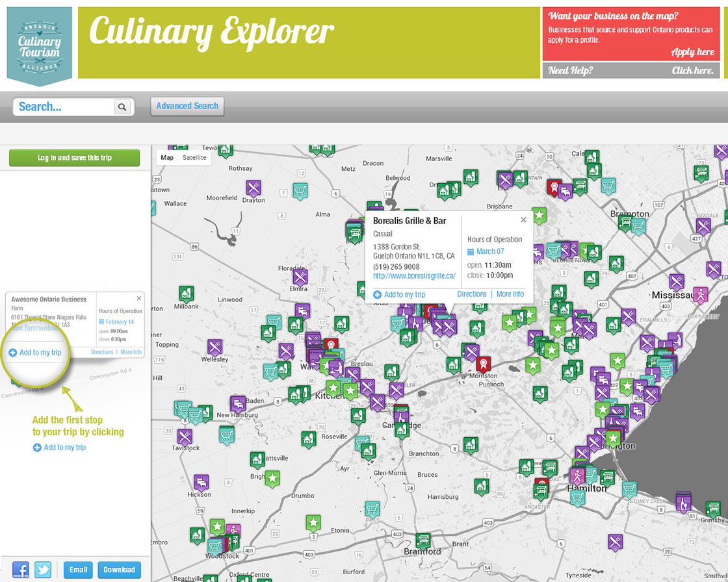Click the green star marker near Bright
This screenshot has width=728, height=582.
(272, 479)
